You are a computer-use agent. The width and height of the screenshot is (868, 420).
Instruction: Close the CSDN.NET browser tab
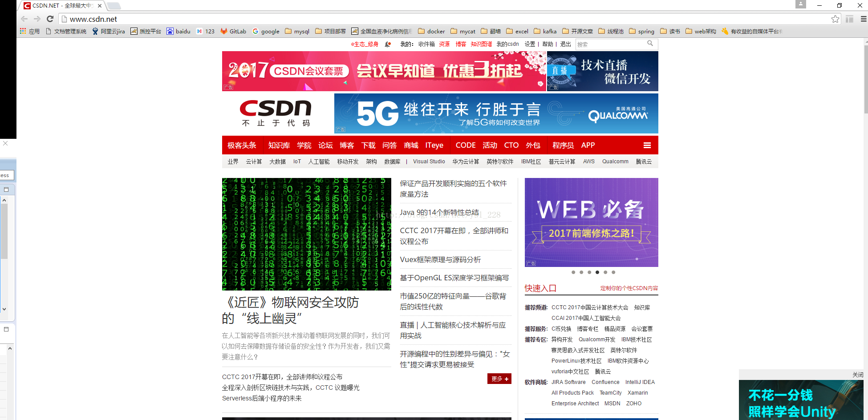[x=100, y=6]
